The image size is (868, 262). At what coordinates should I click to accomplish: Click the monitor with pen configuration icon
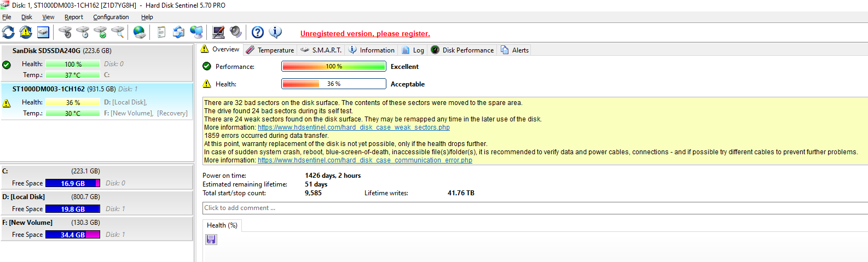point(218,32)
